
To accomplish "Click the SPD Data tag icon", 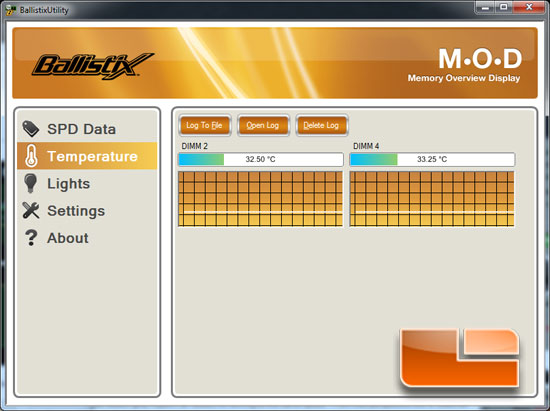I will pos(31,129).
